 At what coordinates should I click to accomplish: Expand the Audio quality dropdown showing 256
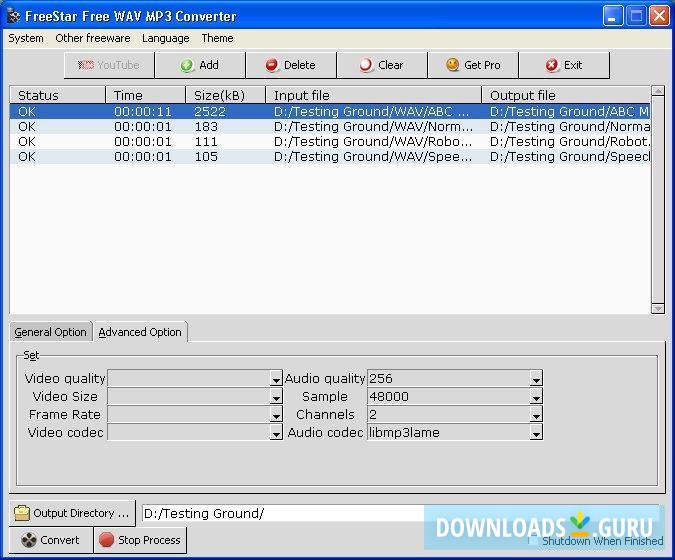(536, 378)
